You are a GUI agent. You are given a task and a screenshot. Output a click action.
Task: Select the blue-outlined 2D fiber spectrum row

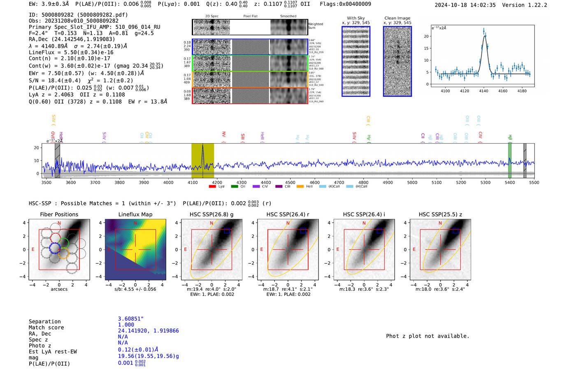(x=250, y=47)
